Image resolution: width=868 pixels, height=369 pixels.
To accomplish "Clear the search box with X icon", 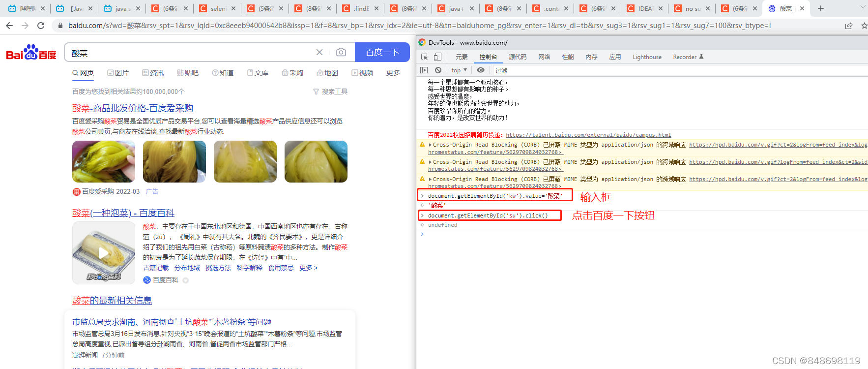I will (x=319, y=52).
